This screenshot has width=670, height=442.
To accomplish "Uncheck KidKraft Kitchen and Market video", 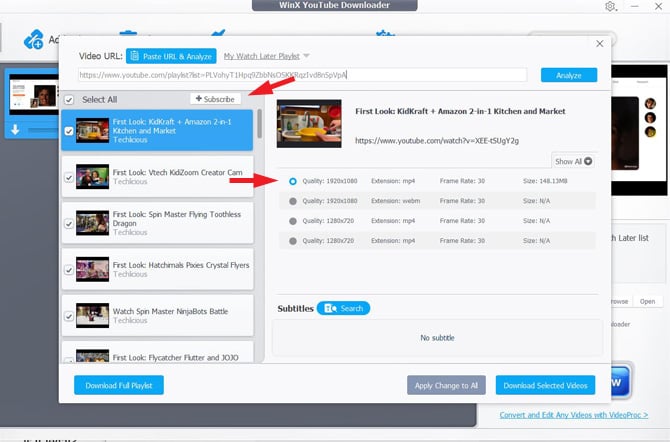I will (x=69, y=131).
